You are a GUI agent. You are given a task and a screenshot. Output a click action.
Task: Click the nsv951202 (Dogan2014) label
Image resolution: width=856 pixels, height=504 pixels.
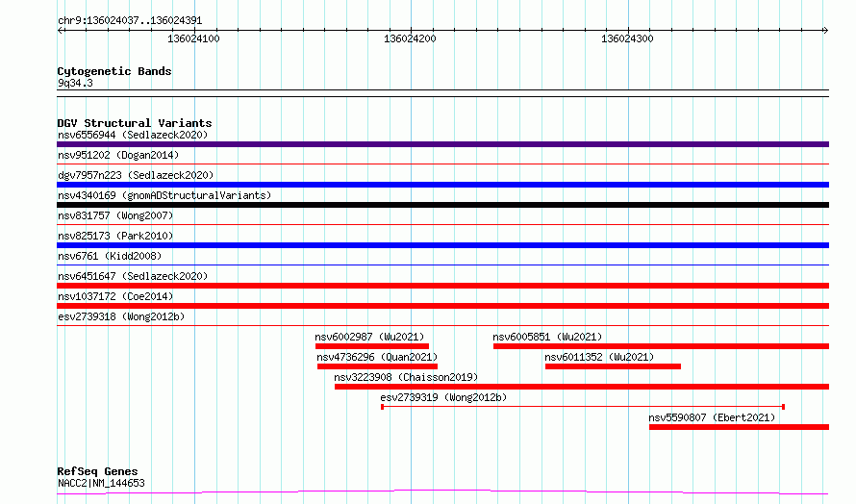118,155
